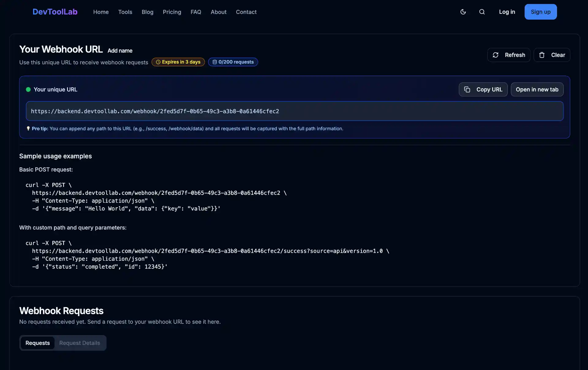The width and height of the screenshot is (588, 370).
Task: Click 'With custom path and query parameters:' label
Action: coord(73,228)
